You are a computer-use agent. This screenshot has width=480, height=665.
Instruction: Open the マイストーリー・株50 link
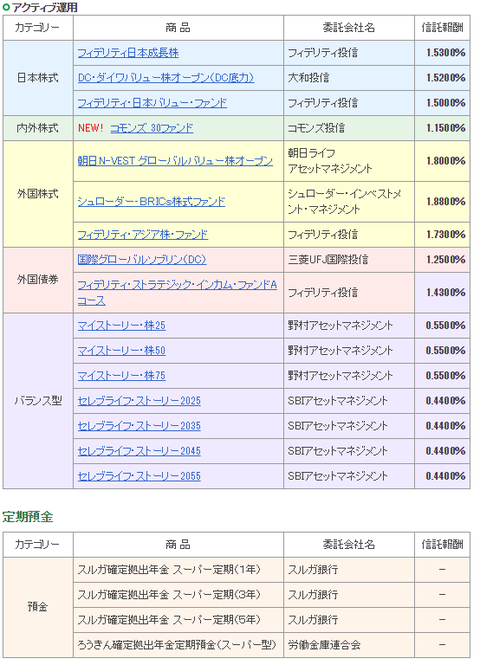(x=121, y=351)
